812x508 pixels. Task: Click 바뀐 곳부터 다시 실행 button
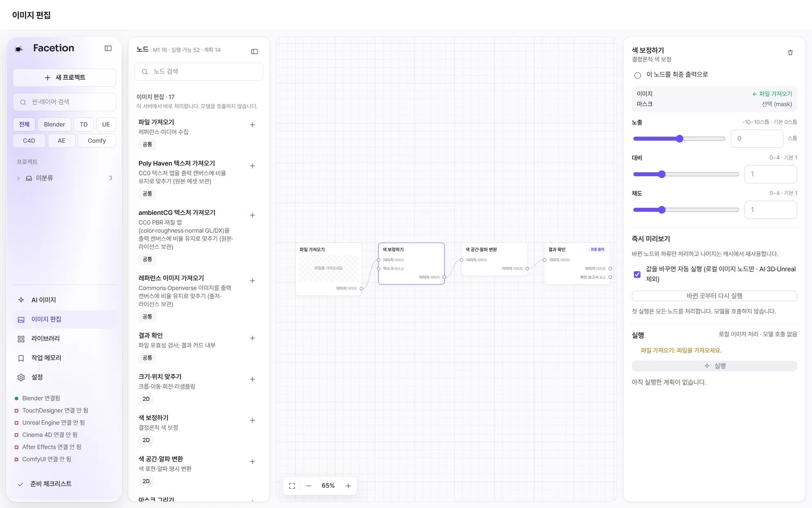point(714,296)
